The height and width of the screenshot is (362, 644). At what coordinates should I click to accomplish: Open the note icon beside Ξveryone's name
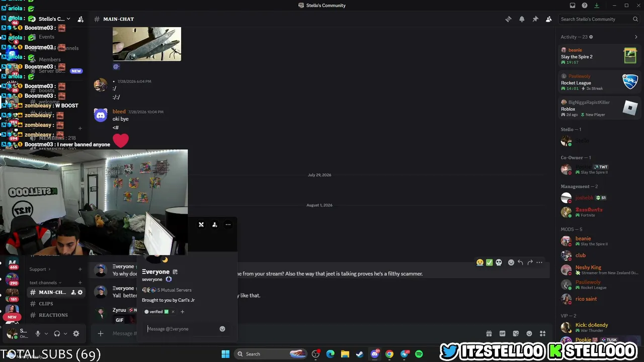175,272
